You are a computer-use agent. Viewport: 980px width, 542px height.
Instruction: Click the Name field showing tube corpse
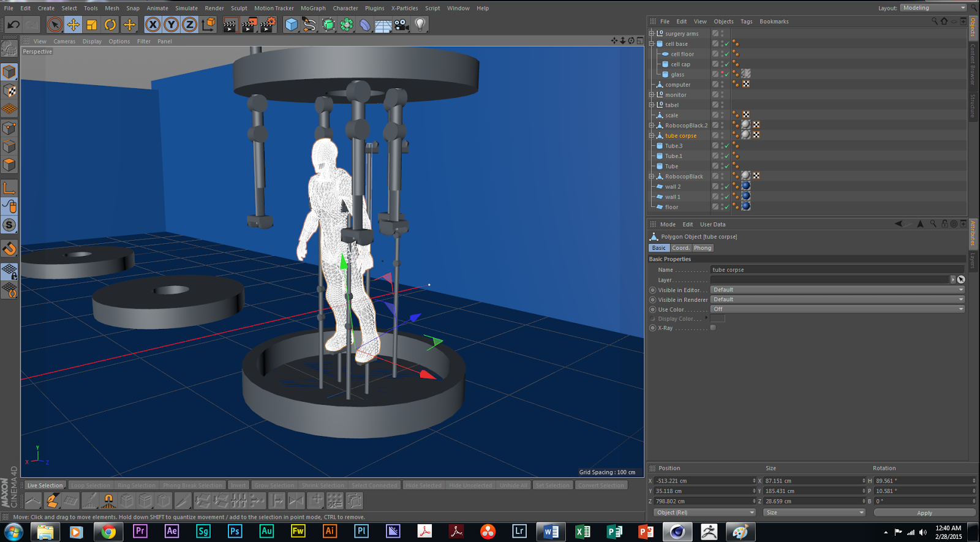click(837, 269)
